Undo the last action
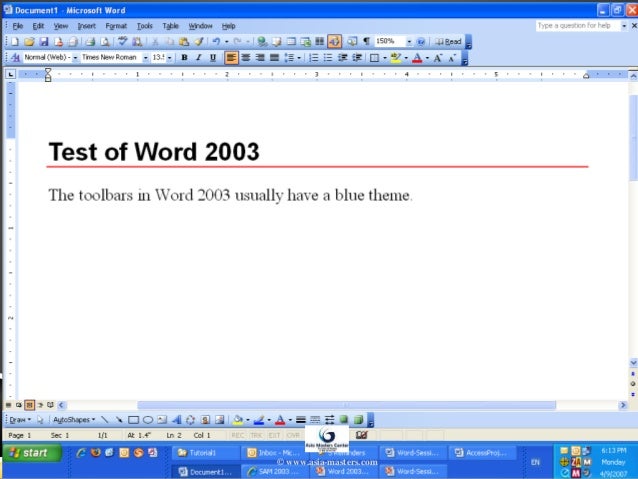This screenshot has width=638, height=479. pos(216,42)
